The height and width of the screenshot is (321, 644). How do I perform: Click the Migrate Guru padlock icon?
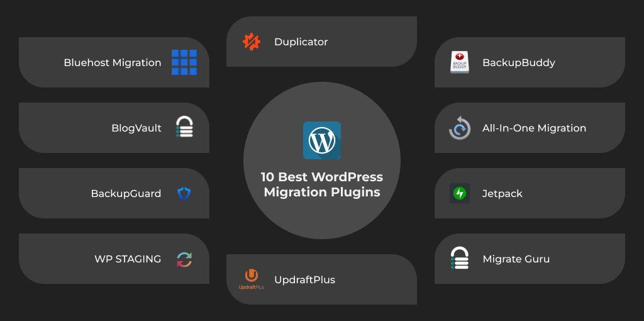460,257
